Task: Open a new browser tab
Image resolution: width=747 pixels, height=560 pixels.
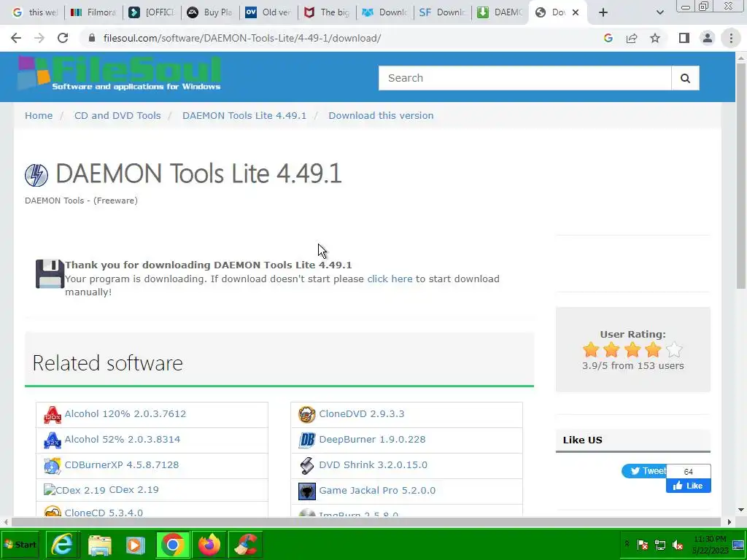Action: tap(603, 12)
